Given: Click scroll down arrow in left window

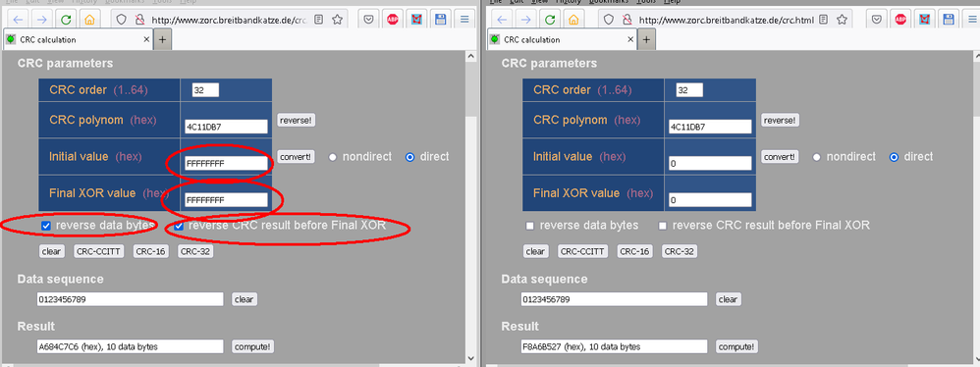Looking at the screenshot, I should 472,358.
